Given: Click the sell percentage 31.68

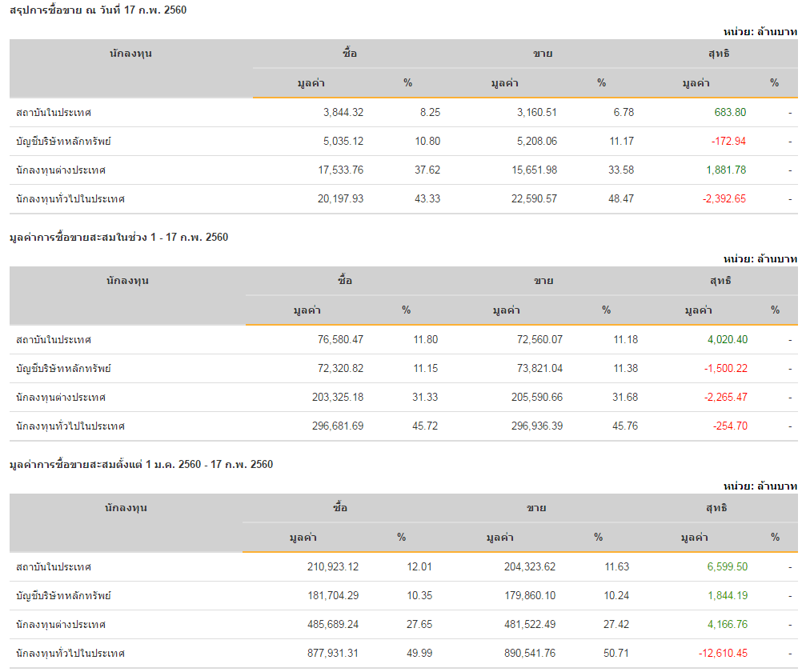Looking at the screenshot, I should click(x=625, y=398).
